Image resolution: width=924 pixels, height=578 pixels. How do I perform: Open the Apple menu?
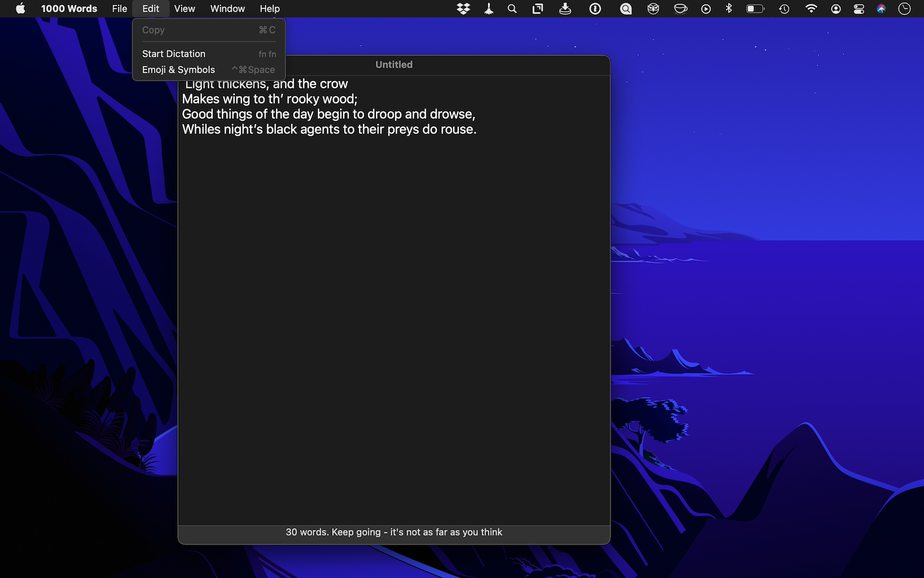(x=20, y=9)
